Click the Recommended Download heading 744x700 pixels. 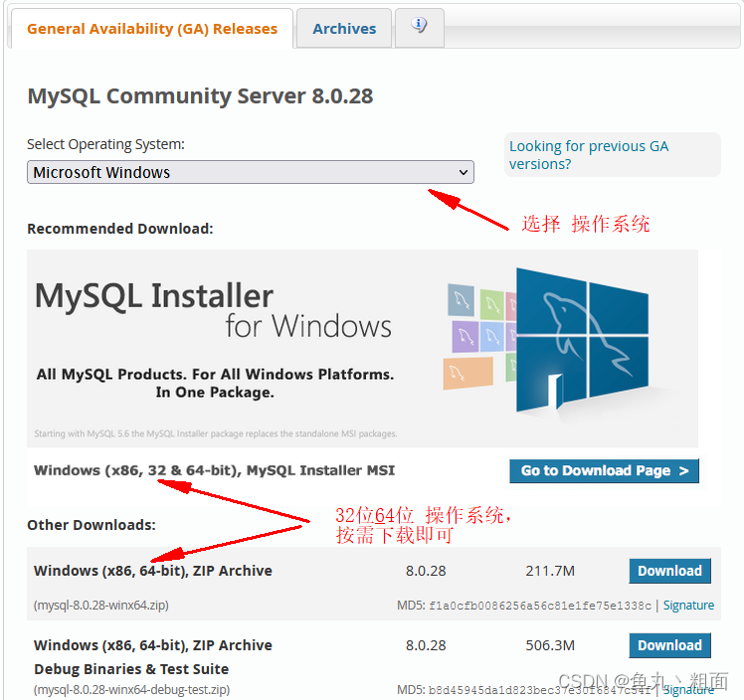click(x=120, y=229)
